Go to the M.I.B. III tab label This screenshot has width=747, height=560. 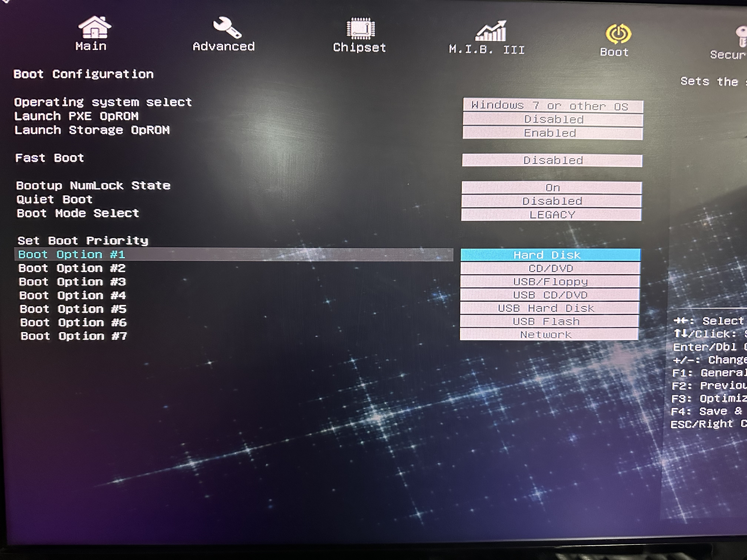[x=487, y=50]
